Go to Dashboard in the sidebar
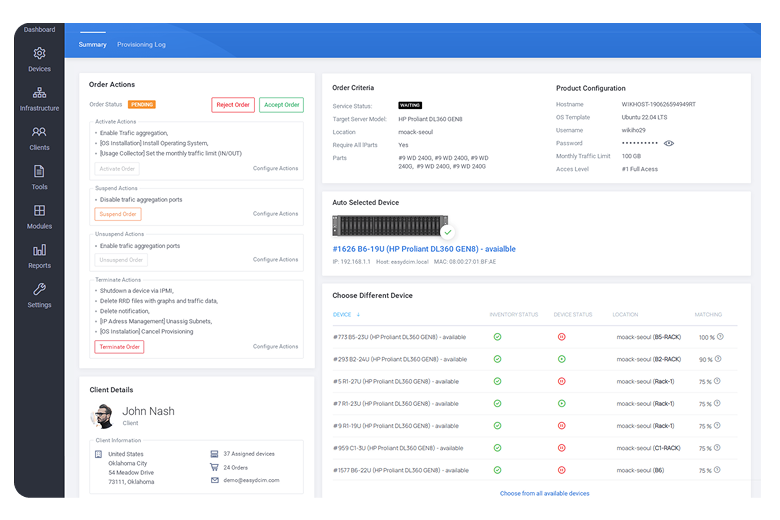 (x=39, y=29)
